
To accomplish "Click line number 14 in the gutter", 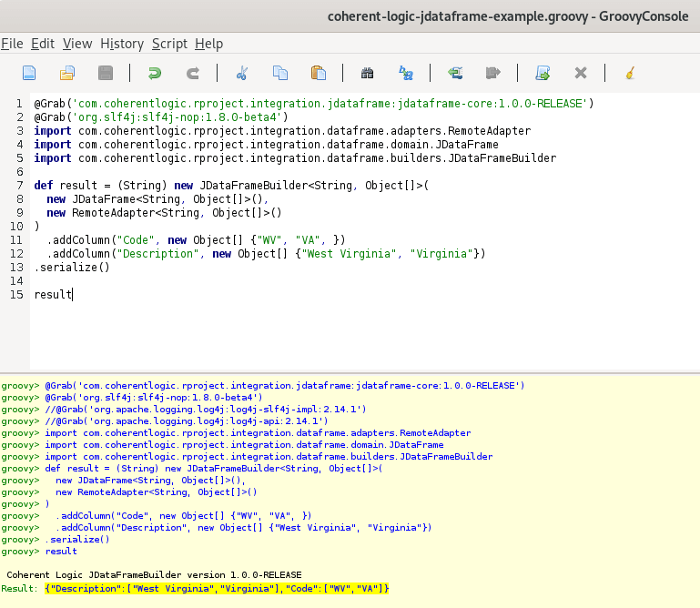I will coord(16,281).
